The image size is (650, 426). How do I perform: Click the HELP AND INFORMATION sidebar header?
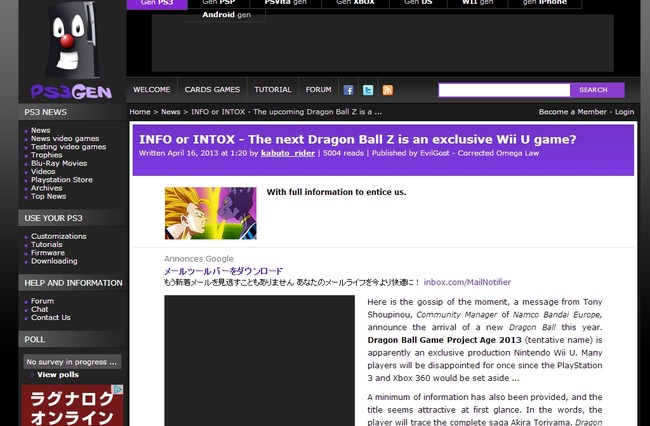[72, 283]
